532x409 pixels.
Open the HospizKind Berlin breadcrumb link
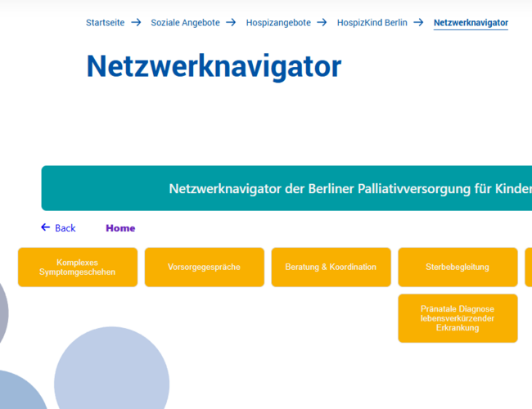coord(372,23)
